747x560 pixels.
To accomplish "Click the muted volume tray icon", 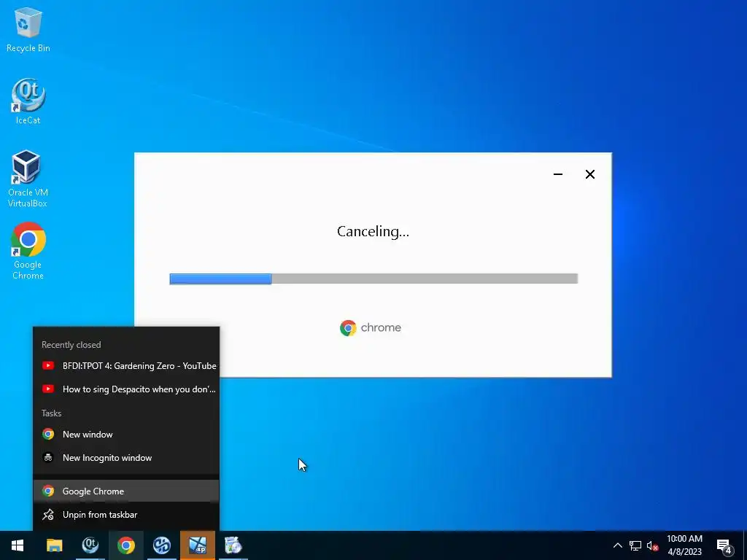I will coord(652,545).
